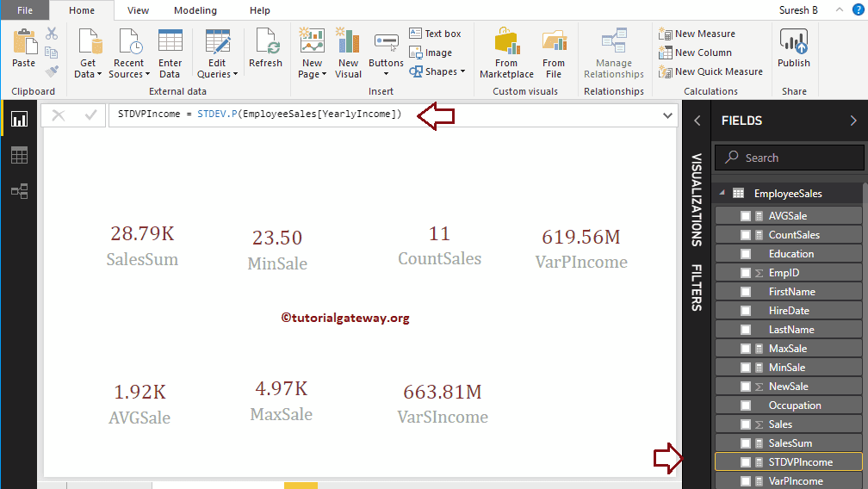Check the MaxSale field
The width and height of the screenshot is (868, 489).
pyautogui.click(x=746, y=349)
